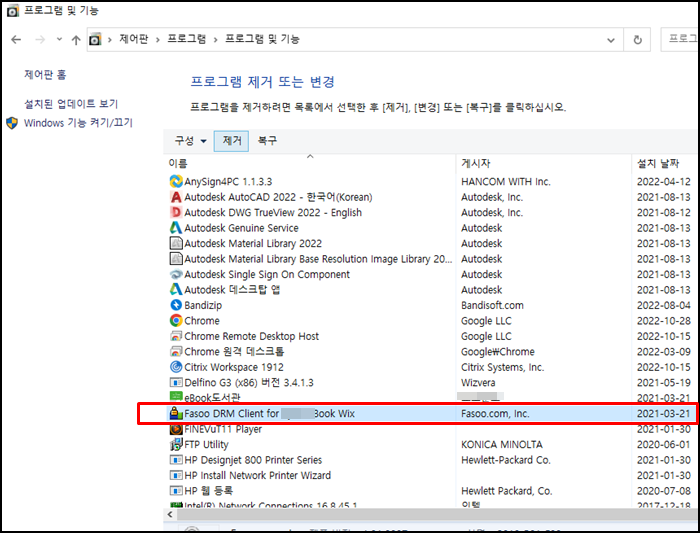Click the Chrome browser icon in list
Screen dimensions: 700x533
pos(176,321)
